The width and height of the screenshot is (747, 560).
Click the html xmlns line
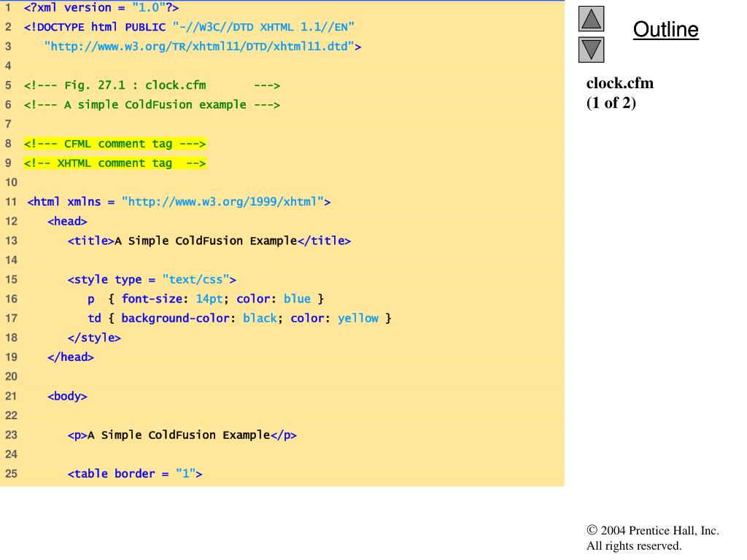[179, 202]
